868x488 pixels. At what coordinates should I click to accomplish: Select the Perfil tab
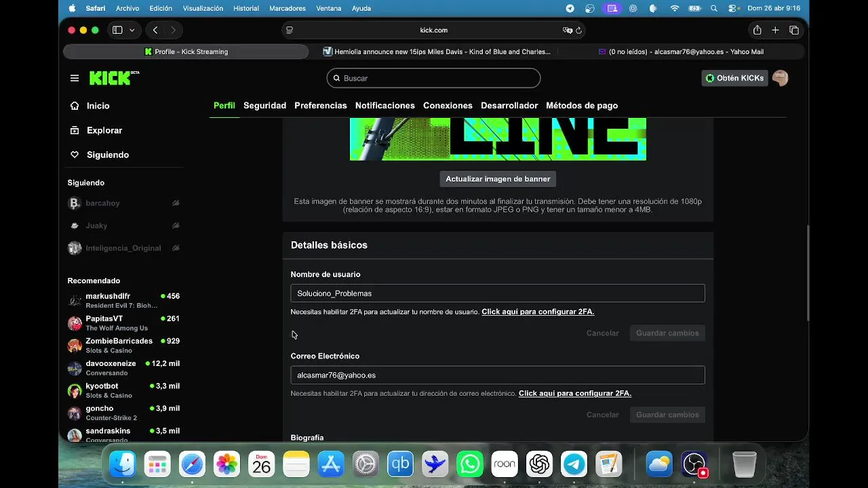224,106
